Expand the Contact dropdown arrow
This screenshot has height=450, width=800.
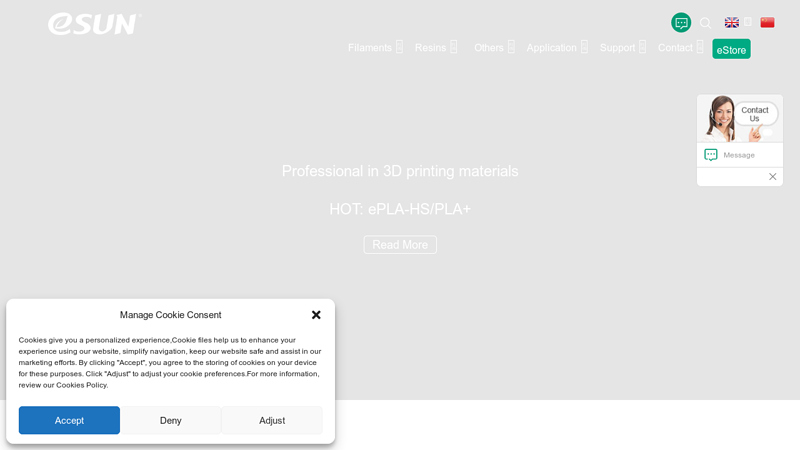pos(700,47)
